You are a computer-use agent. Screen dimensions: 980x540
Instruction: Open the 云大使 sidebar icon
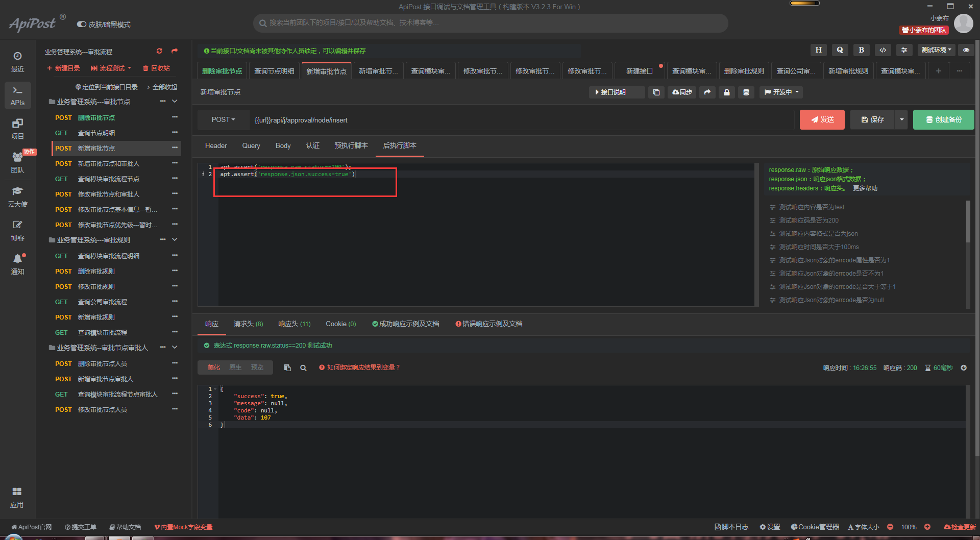click(17, 197)
